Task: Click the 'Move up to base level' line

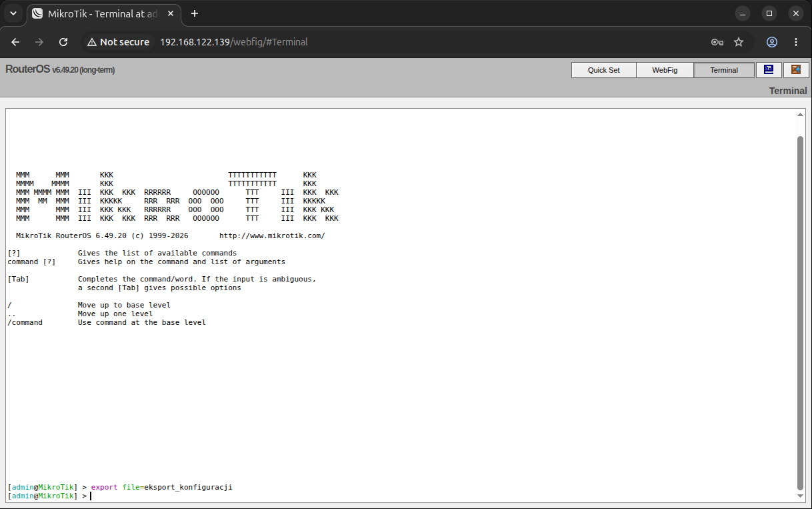Action: pos(124,305)
